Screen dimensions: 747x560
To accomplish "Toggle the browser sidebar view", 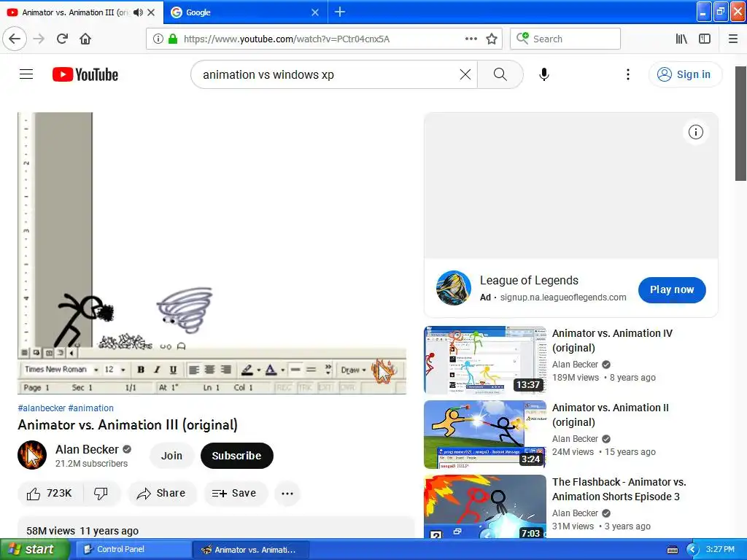I will tap(705, 39).
